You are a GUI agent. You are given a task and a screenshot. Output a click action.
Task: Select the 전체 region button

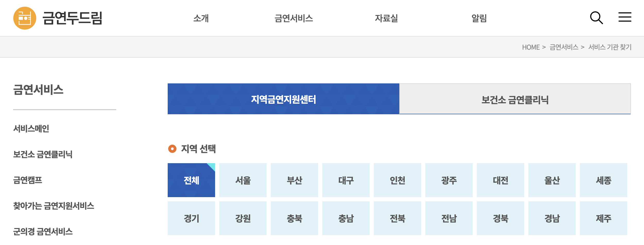coord(191,180)
